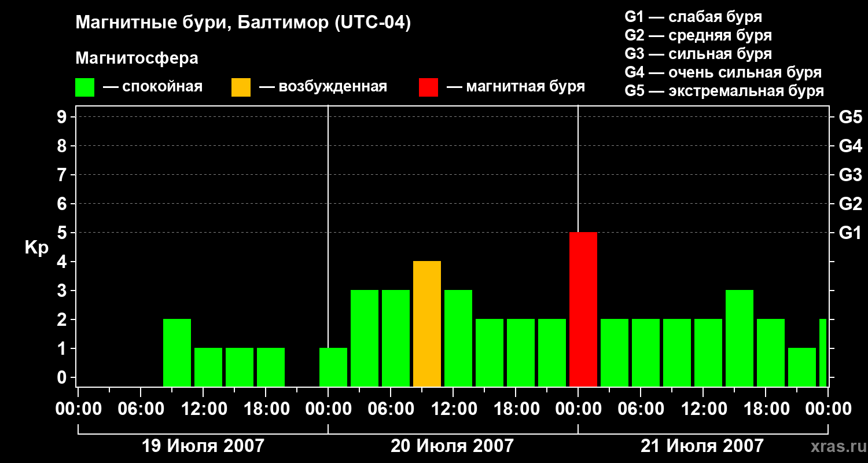
Task: Click the 'G2 — средняя буря' description
Action: click(698, 35)
